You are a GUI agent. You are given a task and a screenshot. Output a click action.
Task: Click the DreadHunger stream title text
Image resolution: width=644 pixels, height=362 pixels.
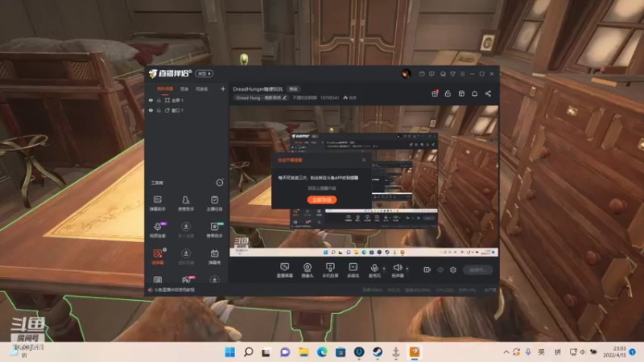(x=258, y=88)
